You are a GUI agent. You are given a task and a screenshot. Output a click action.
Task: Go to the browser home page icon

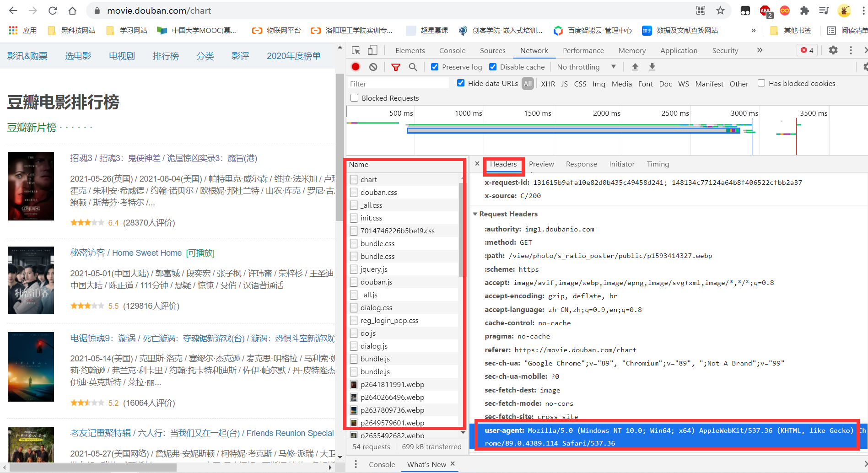tap(72, 11)
